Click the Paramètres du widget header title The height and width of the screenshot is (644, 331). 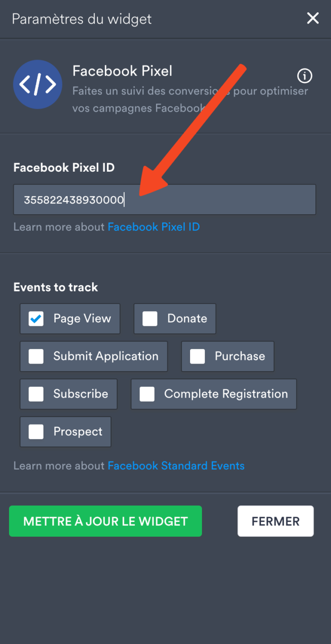click(x=82, y=19)
